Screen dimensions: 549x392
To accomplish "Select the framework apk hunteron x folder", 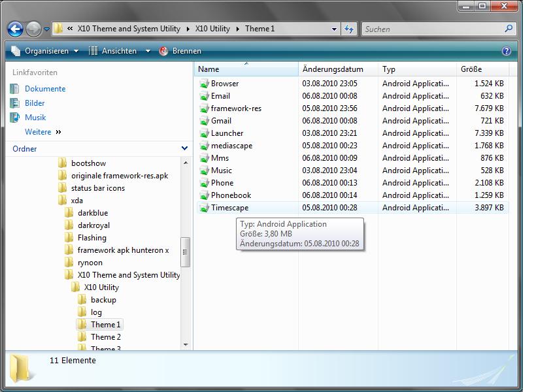I will [123, 250].
